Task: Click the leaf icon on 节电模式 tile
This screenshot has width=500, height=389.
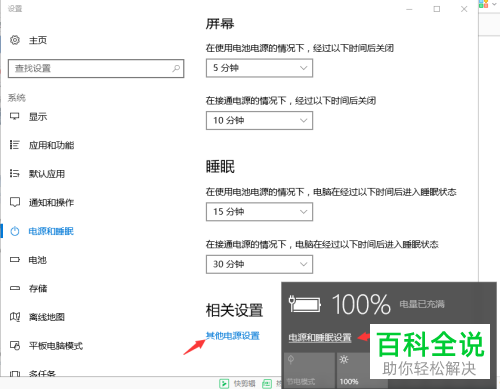Action: tap(291, 360)
